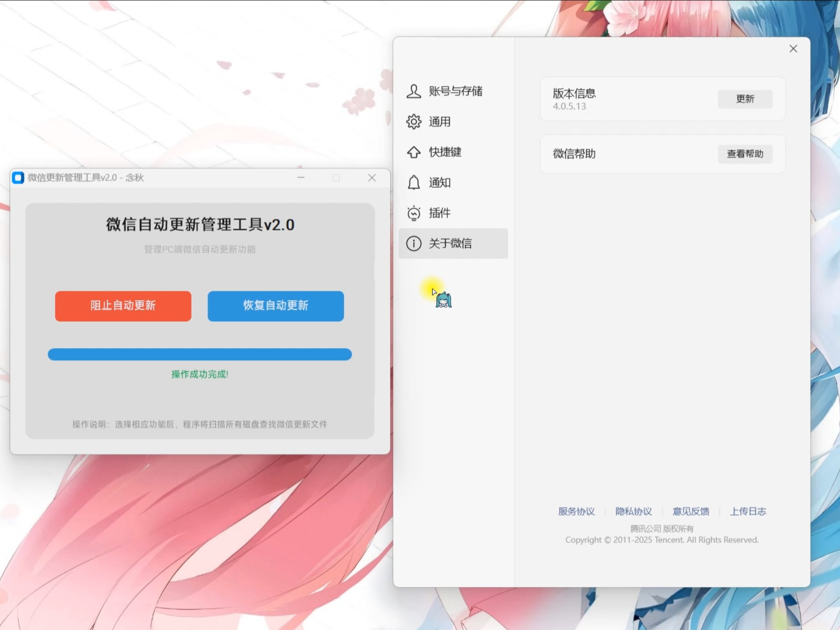Click the gear icon beside 通用
Viewport: 840px width, 630px height.
413,122
